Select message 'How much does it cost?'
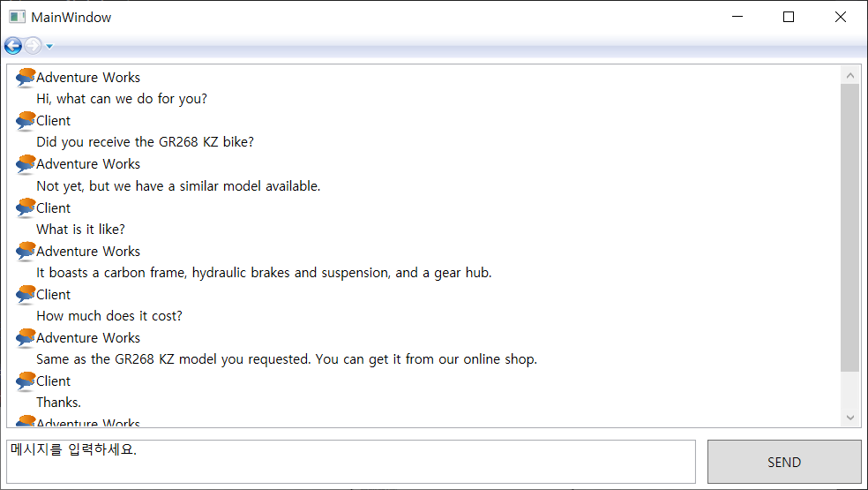The image size is (868, 490). pos(109,316)
